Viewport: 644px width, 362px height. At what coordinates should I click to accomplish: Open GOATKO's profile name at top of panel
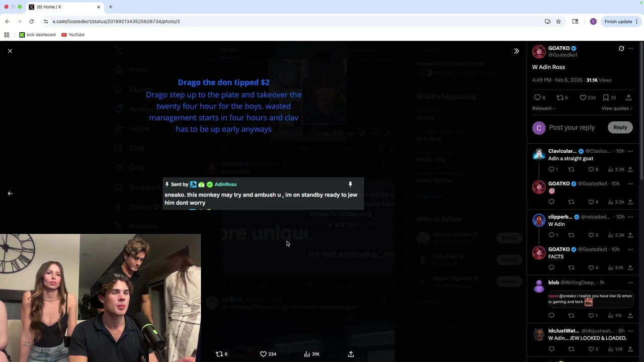tap(559, 48)
